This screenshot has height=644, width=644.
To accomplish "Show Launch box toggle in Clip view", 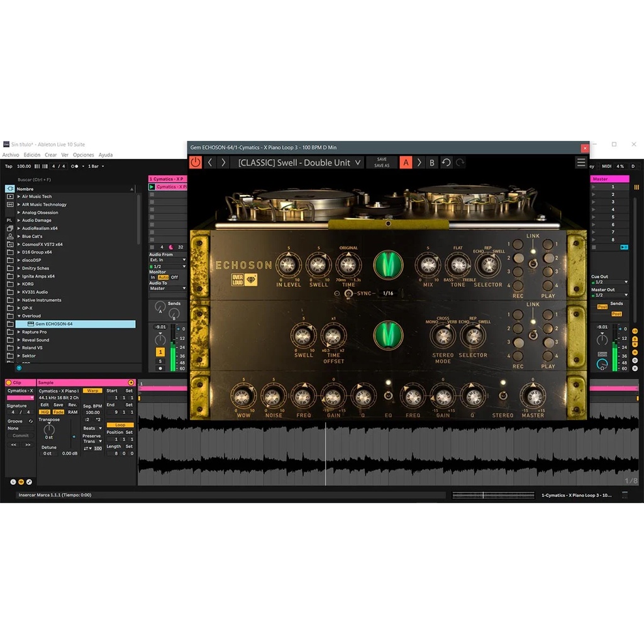I will 13,482.
